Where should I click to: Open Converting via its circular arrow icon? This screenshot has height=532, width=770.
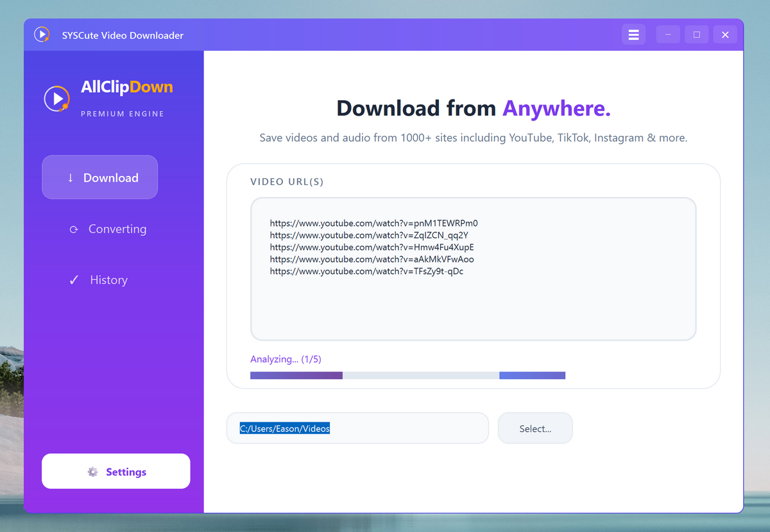[74, 228]
